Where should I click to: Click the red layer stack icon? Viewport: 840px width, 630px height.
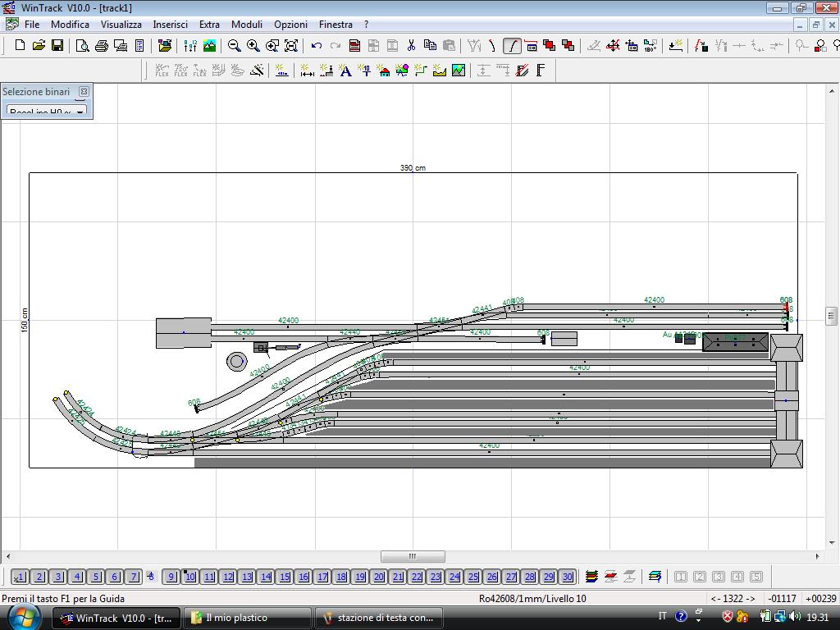(x=610, y=577)
